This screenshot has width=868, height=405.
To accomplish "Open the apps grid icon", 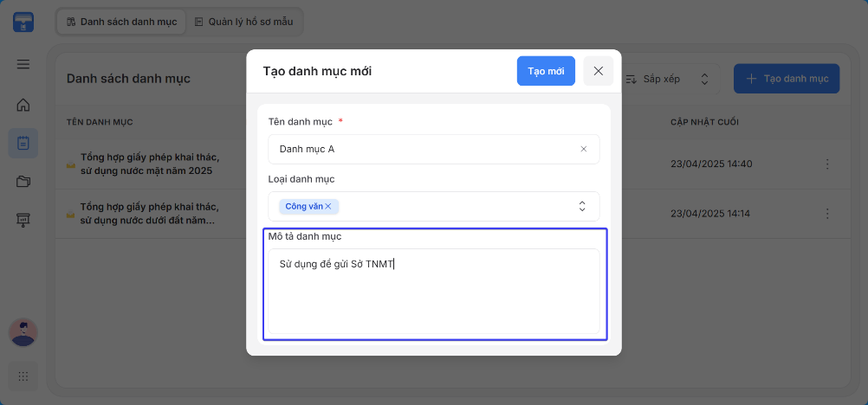I will click(x=23, y=376).
